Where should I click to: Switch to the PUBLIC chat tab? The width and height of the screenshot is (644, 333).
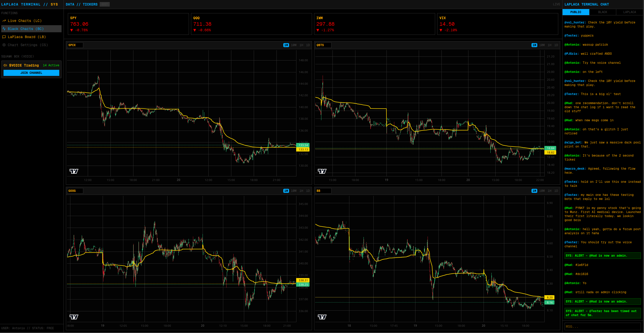[576, 12]
